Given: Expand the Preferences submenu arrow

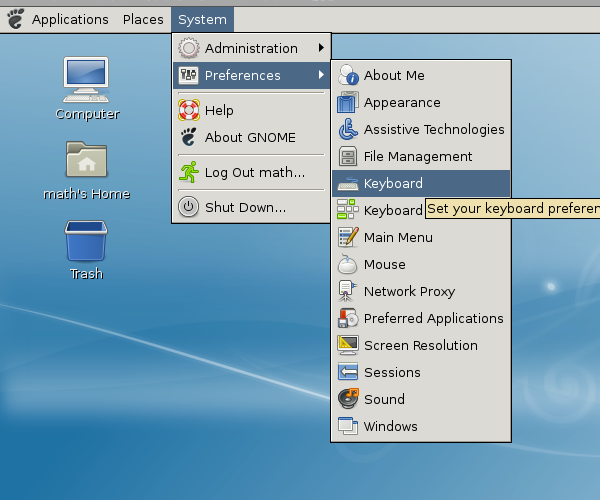Looking at the screenshot, I should (x=321, y=75).
